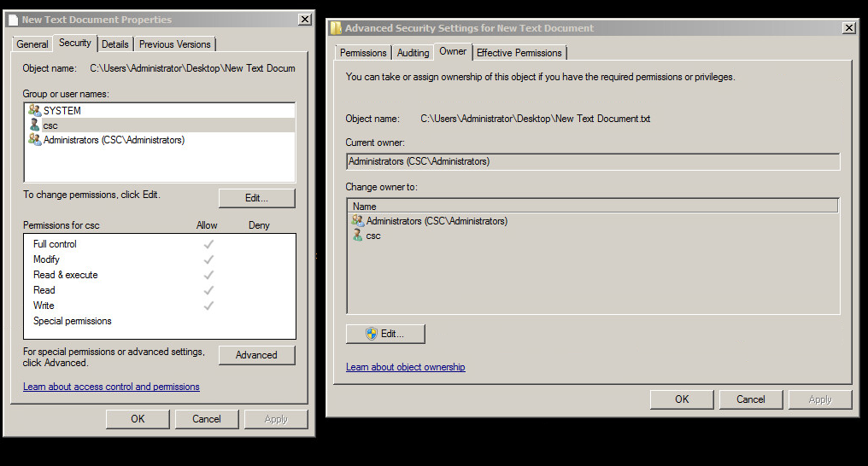The image size is (868, 466).
Task: Click the Full control Allow checkmark
Action: coord(208,244)
